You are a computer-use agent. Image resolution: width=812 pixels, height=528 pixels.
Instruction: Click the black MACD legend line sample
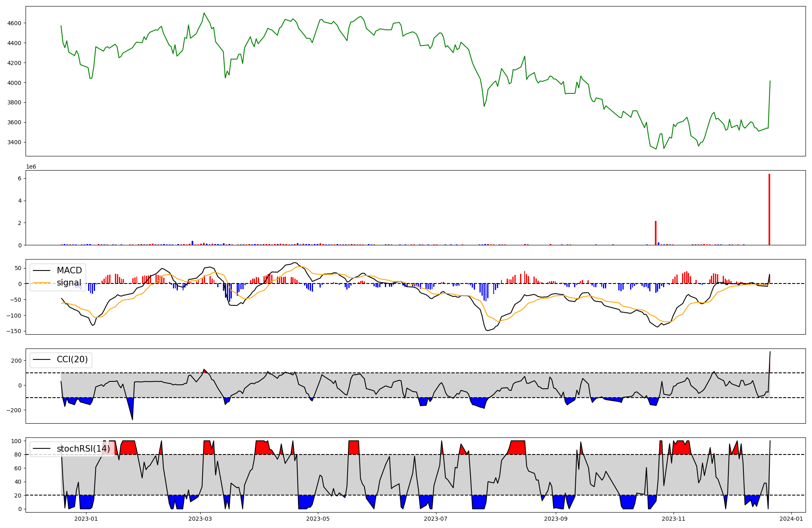[x=41, y=270]
